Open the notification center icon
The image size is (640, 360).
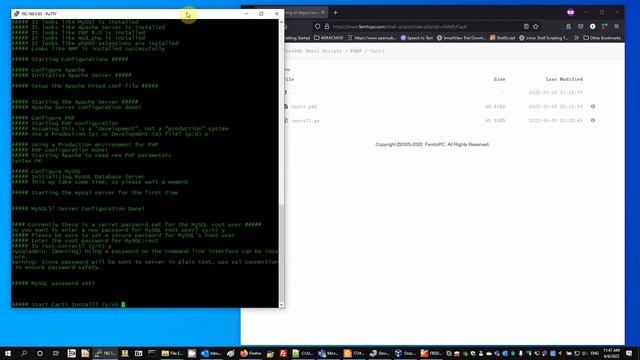(x=629, y=353)
